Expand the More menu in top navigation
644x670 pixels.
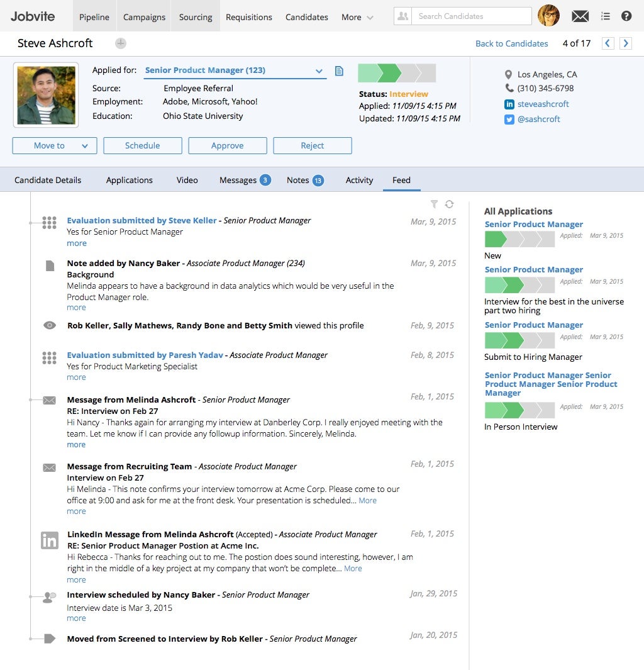[357, 17]
